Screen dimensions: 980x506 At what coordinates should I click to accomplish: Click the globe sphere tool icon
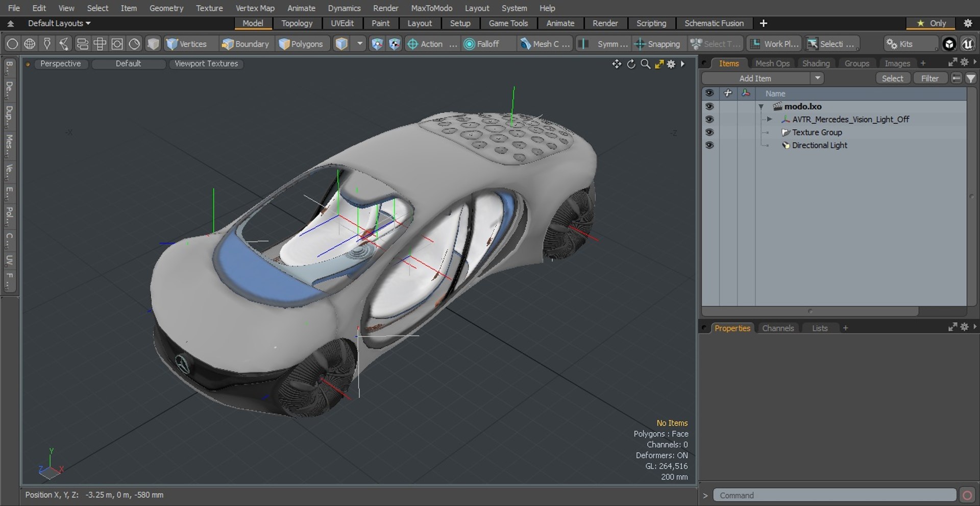coord(30,44)
